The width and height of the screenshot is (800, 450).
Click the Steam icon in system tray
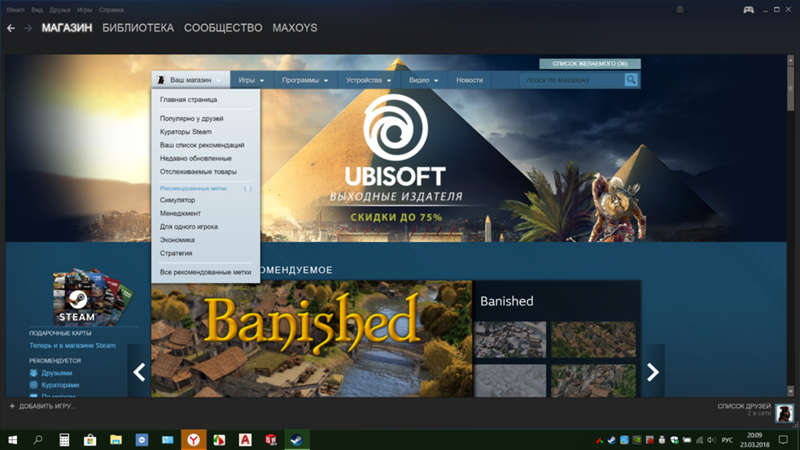coord(612,440)
